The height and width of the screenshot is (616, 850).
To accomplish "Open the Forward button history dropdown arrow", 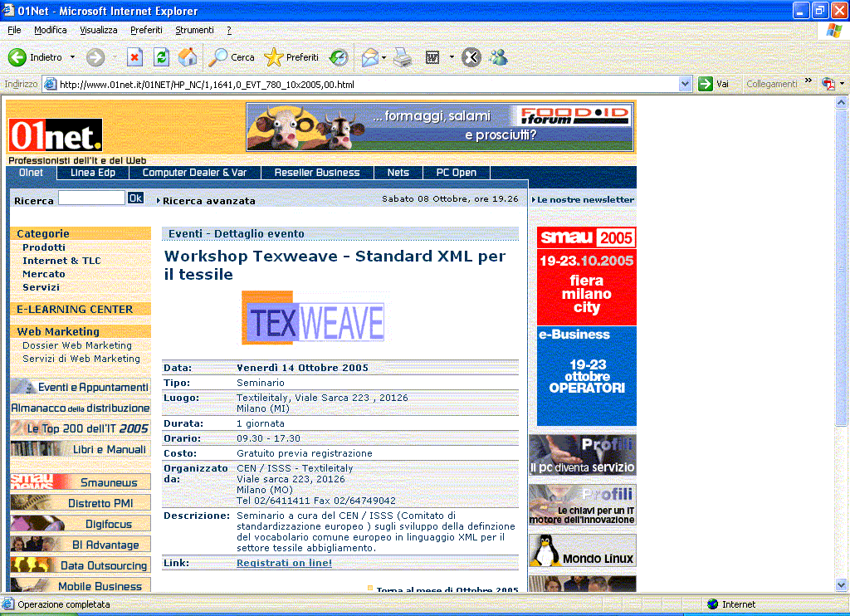I will coord(115,57).
